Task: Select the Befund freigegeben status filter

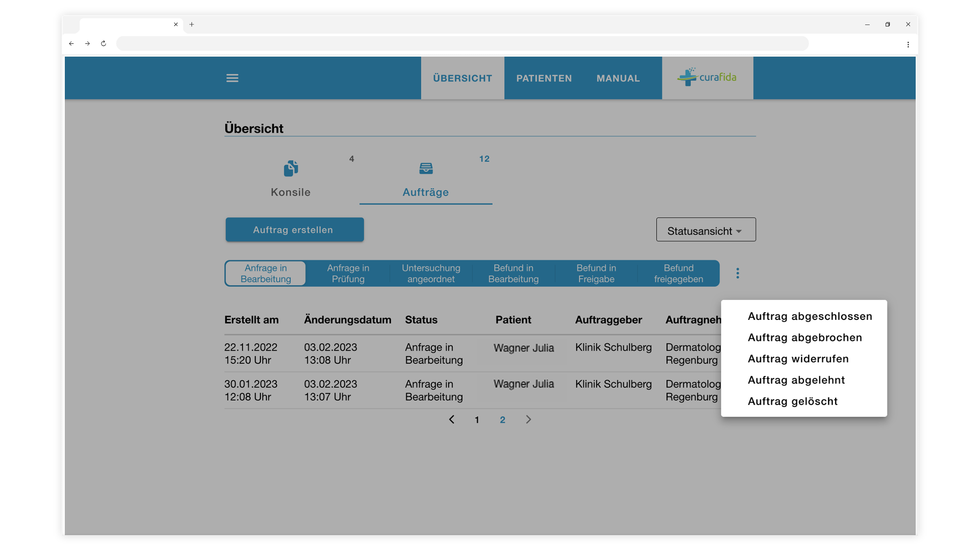Action: [679, 273]
